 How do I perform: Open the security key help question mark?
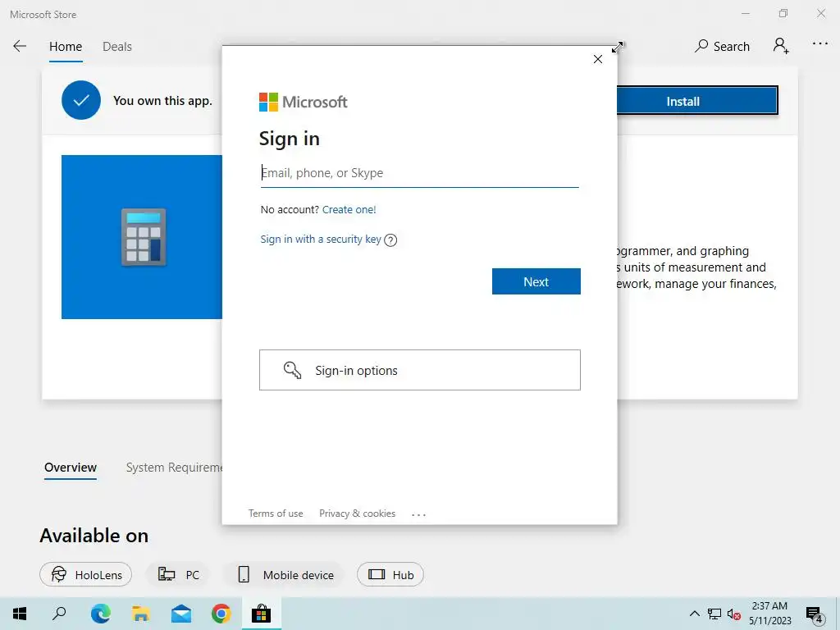coord(390,240)
